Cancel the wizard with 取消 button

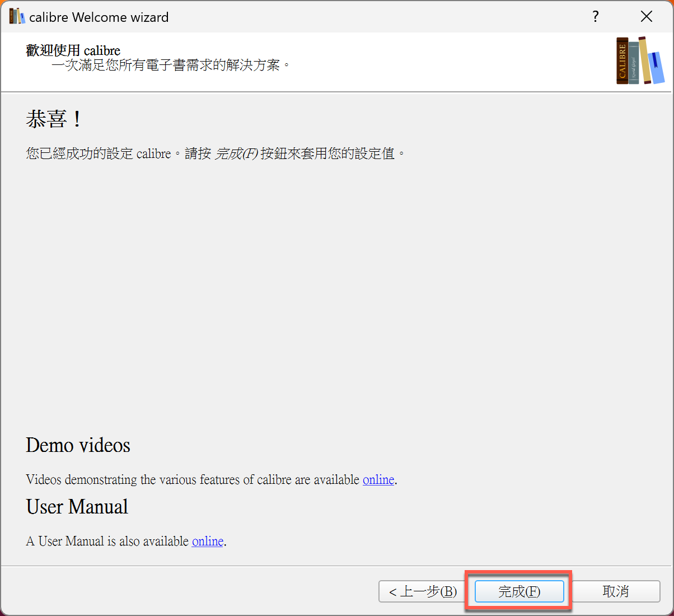pos(616,591)
